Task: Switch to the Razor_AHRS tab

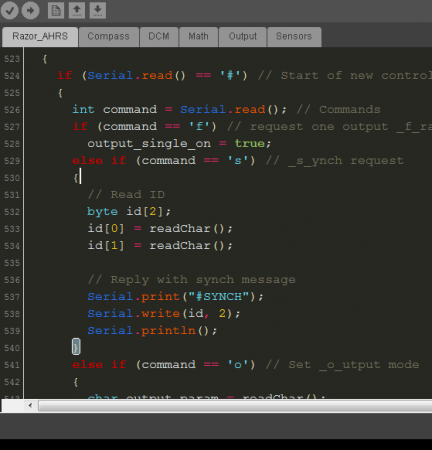Action: click(40, 36)
